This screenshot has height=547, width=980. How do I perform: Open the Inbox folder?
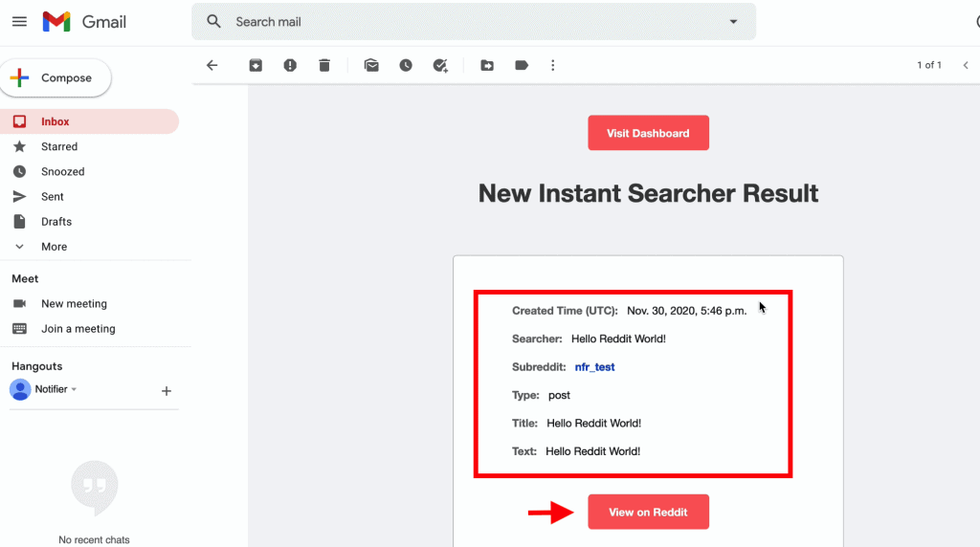pyautogui.click(x=89, y=121)
